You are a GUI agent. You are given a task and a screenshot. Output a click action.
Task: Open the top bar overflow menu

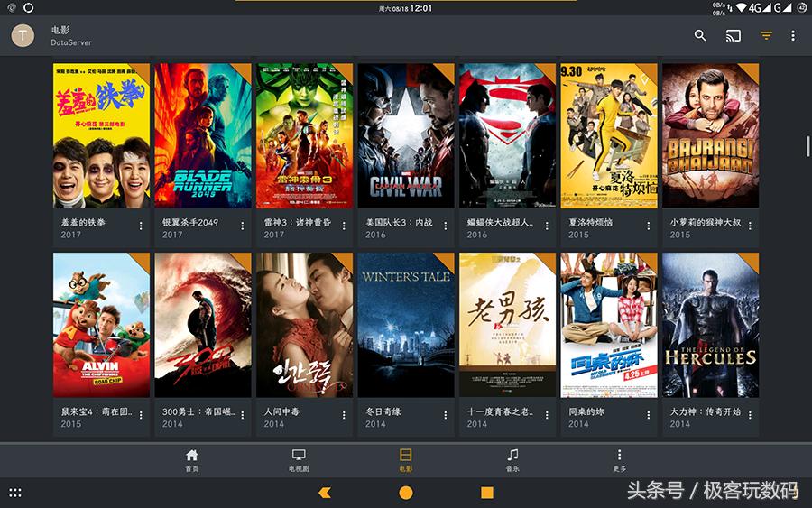[793, 35]
